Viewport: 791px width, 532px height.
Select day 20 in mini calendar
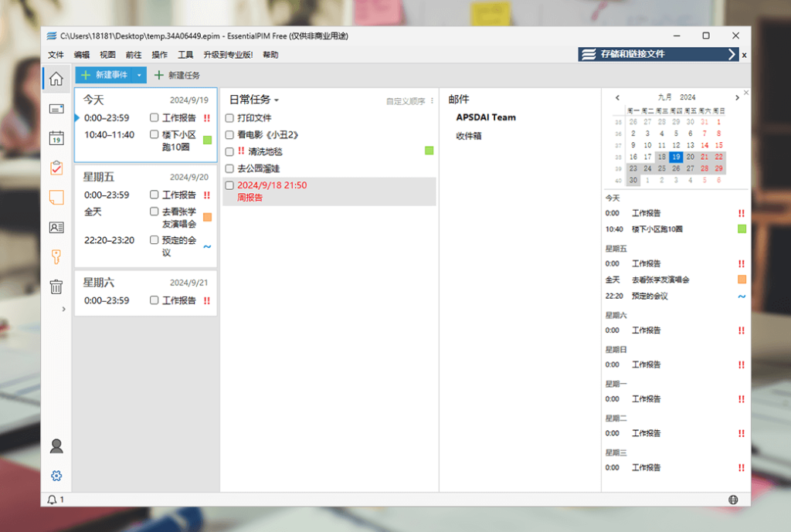(x=690, y=157)
